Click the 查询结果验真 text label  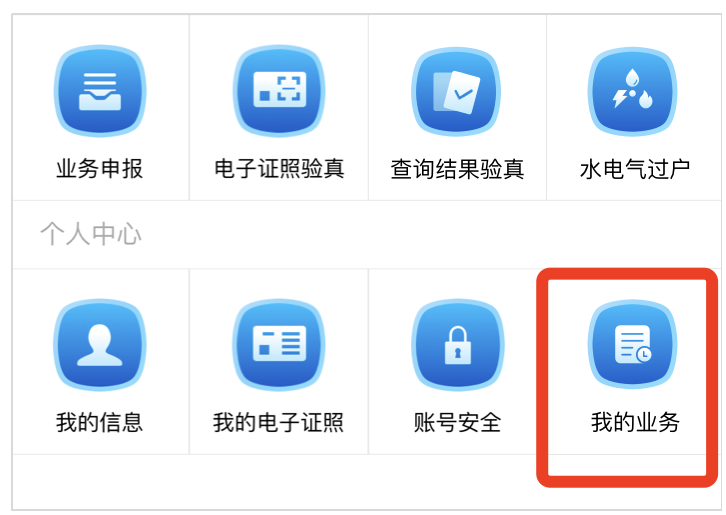457,169
